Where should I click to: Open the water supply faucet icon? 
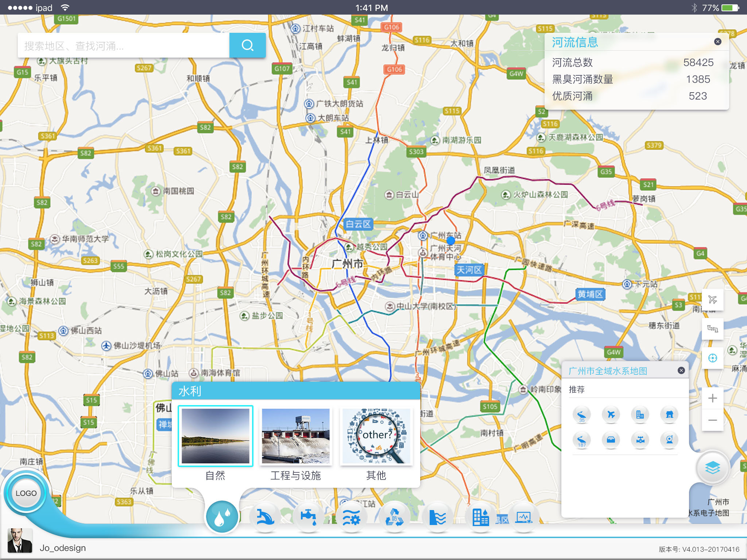(x=308, y=517)
